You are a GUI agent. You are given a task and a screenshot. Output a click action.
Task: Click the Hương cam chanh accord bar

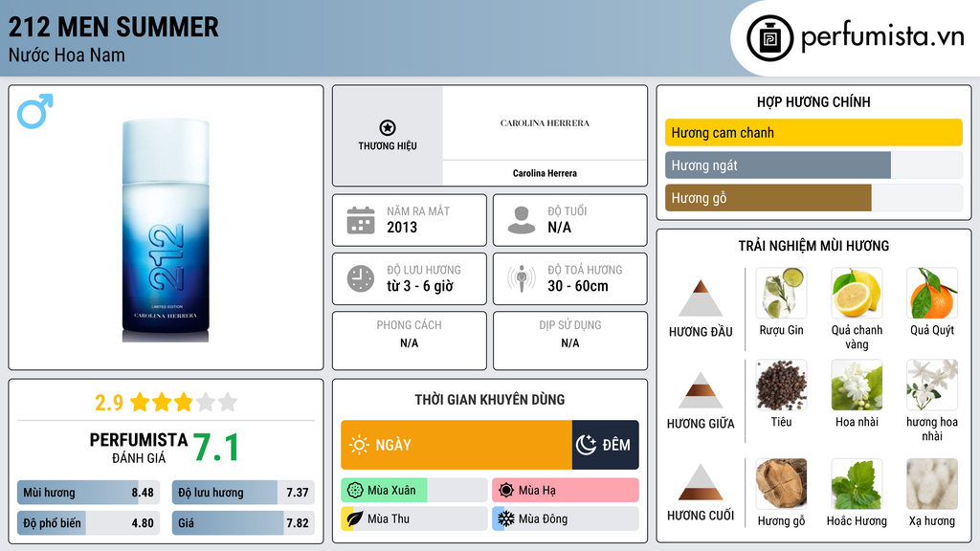pyautogui.click(x=813, y=133)
